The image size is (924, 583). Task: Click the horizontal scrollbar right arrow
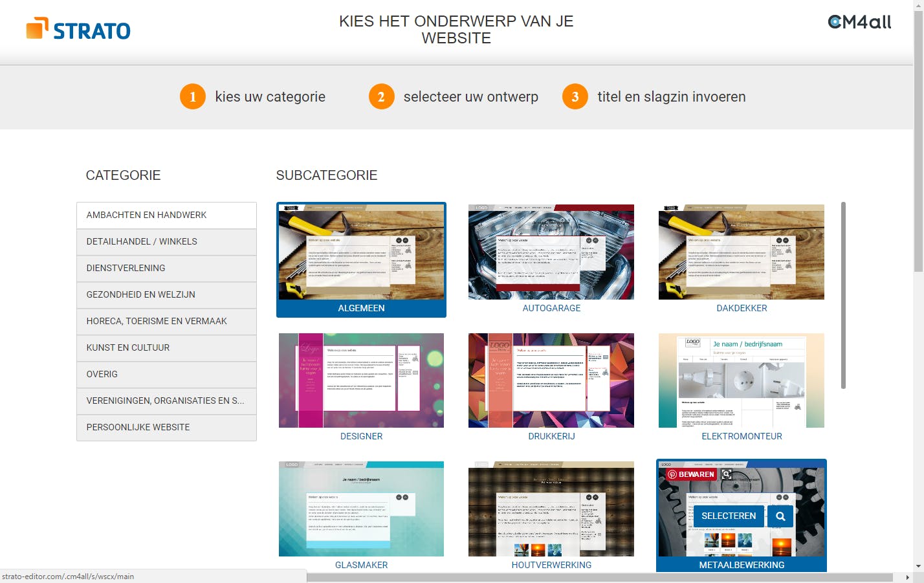(x=908, y=577)
